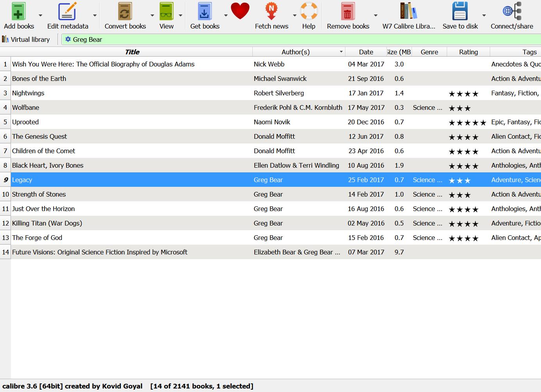Sort by the Tags column header

click(516, 52)
